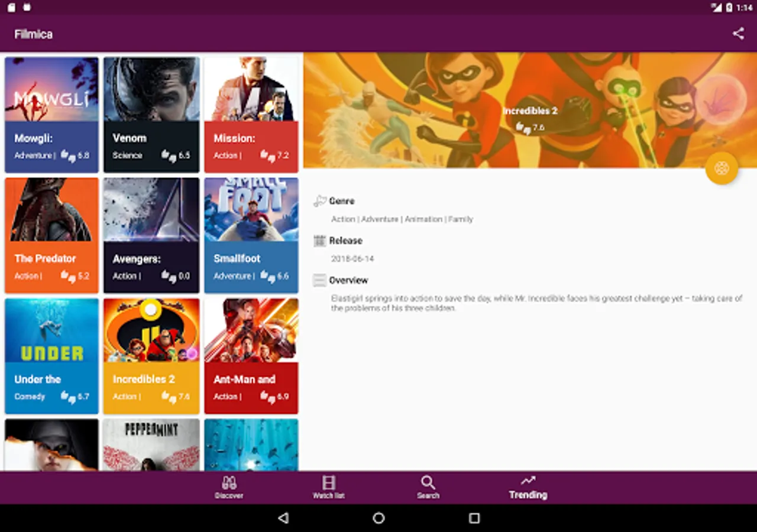Viewport: 757px width, 532px height.
Task: Open Watch list via the filmstrip icon
Action: 329,488
